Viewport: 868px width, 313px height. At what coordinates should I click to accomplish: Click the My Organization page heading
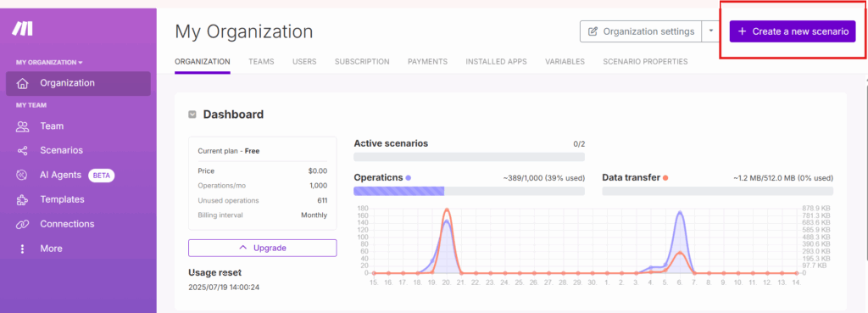[x=243, y=31]
